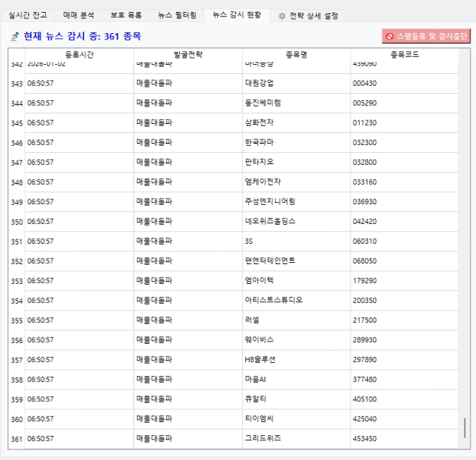
Task: Select row header 343
Action: click(x=17, y=84)
